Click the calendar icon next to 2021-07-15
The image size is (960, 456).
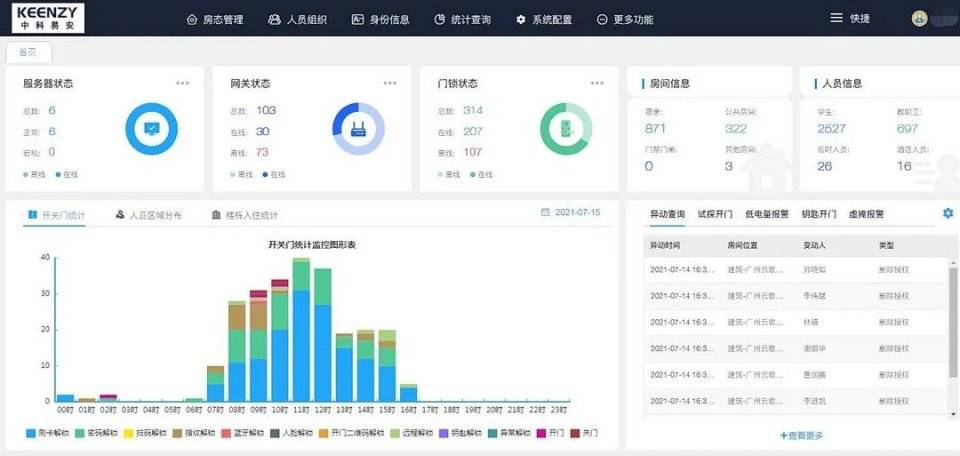click(545, 213)
